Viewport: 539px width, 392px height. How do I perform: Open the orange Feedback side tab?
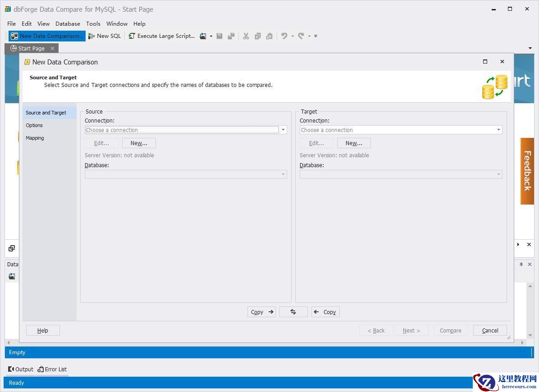click(x=527, y=171)
